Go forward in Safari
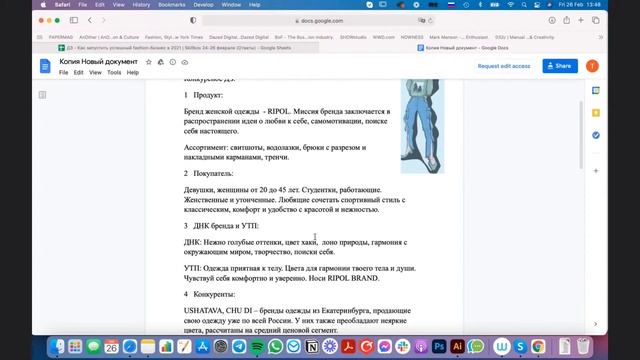 pyautogui.click(x=104, y=20)
